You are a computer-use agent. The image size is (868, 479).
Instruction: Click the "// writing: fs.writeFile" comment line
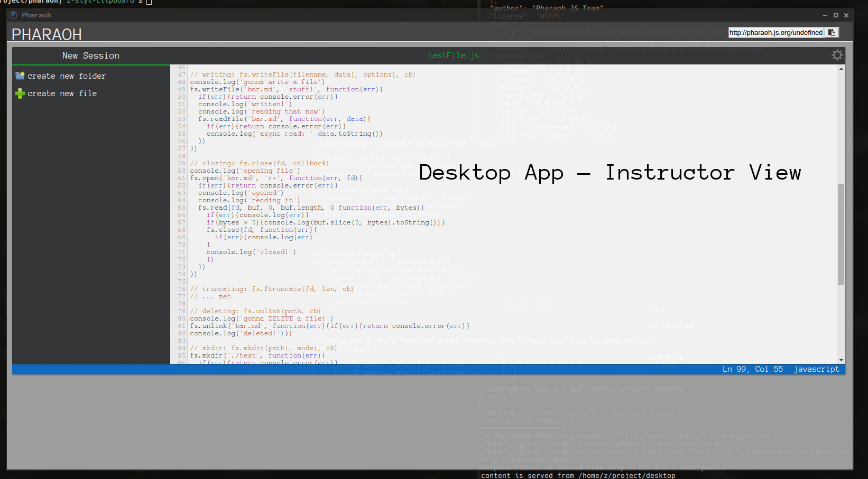point(303,74)
